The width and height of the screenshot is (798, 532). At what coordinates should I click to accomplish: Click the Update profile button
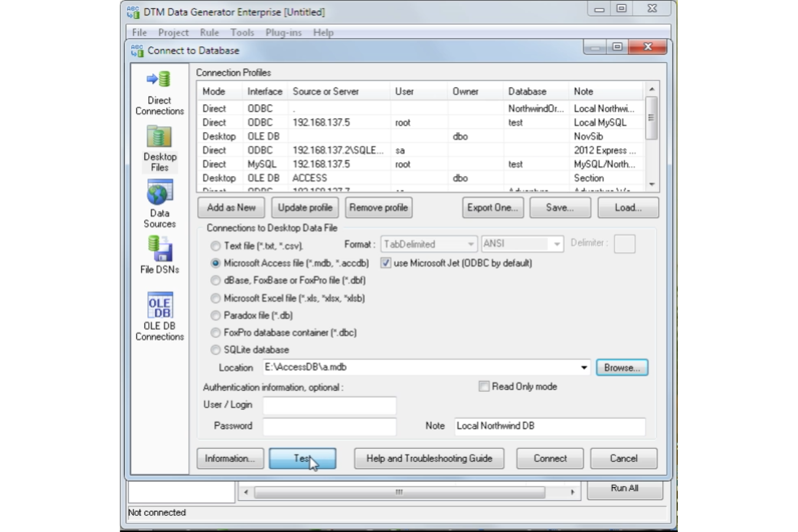pyautogui.click(x=305, y=208)
